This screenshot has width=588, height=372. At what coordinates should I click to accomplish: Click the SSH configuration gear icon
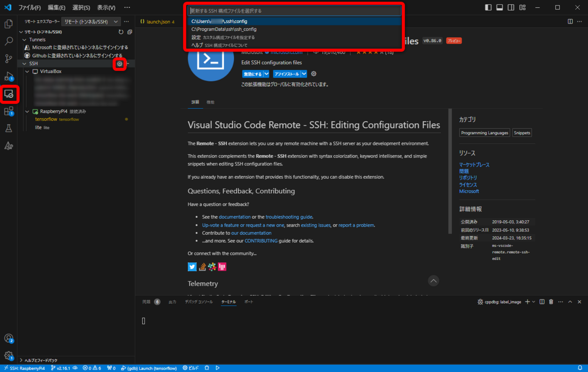pyautogui.click(x=120, y=64)
